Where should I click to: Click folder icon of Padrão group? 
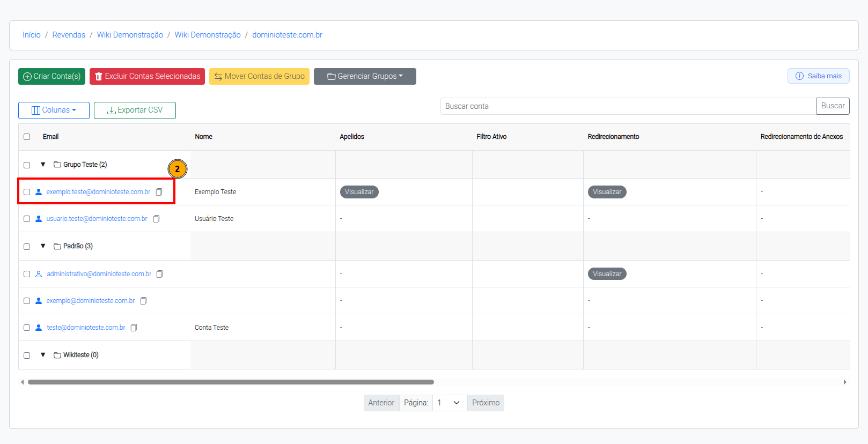coord(57,246)
